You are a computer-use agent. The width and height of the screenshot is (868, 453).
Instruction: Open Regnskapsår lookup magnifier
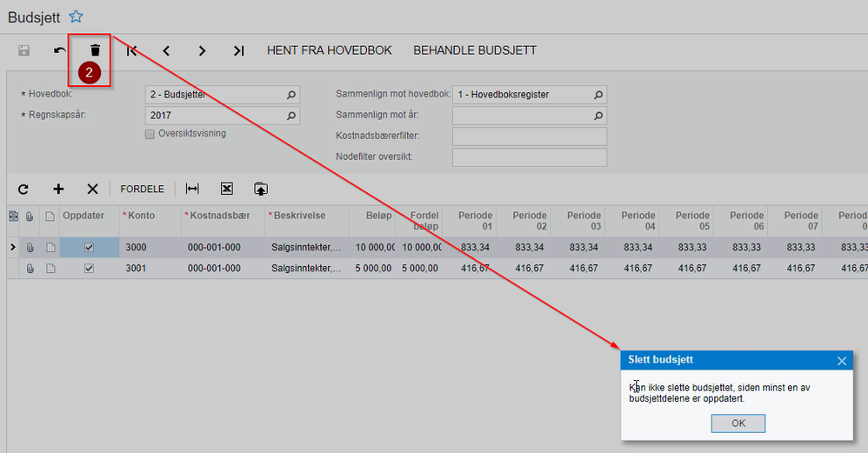point(291,117)
